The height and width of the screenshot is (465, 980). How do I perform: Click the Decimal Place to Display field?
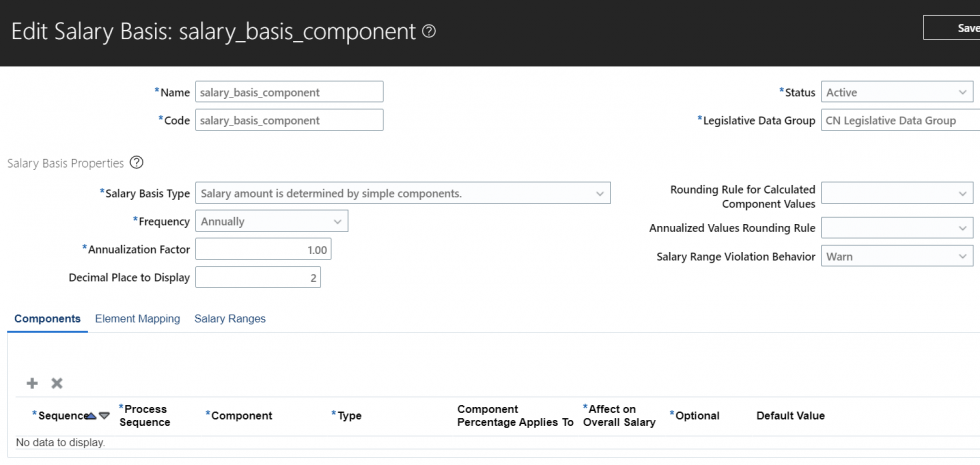click(258, 278)
